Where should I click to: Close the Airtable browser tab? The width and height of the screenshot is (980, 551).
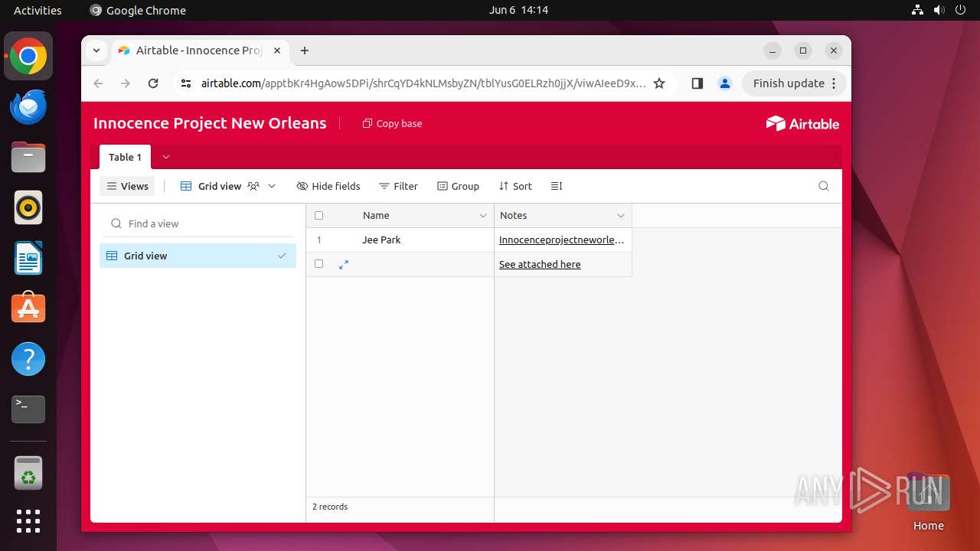pyautogui.click(x=277, y=51)
